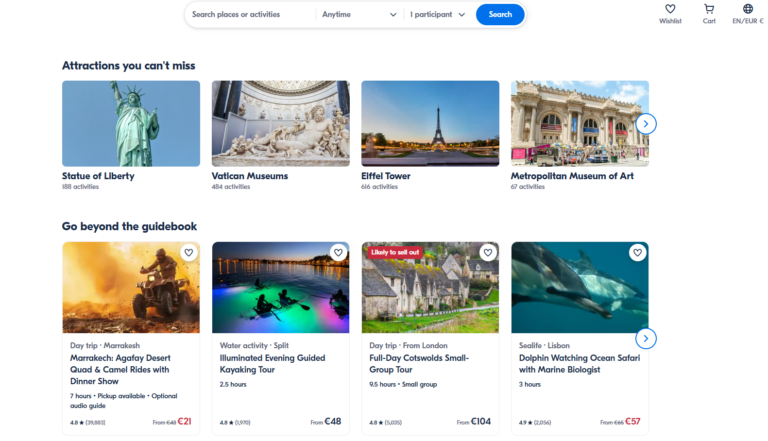The width and height of the screenshot is (768, 441).
Task: Open Illuminated Evening Guided Kayaking Tour title
Action: click(272, 364)
